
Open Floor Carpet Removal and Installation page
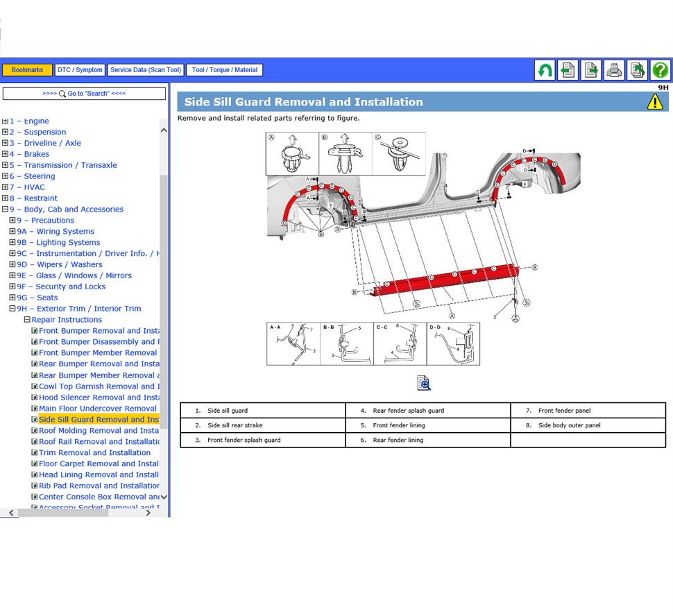(99, 463)
